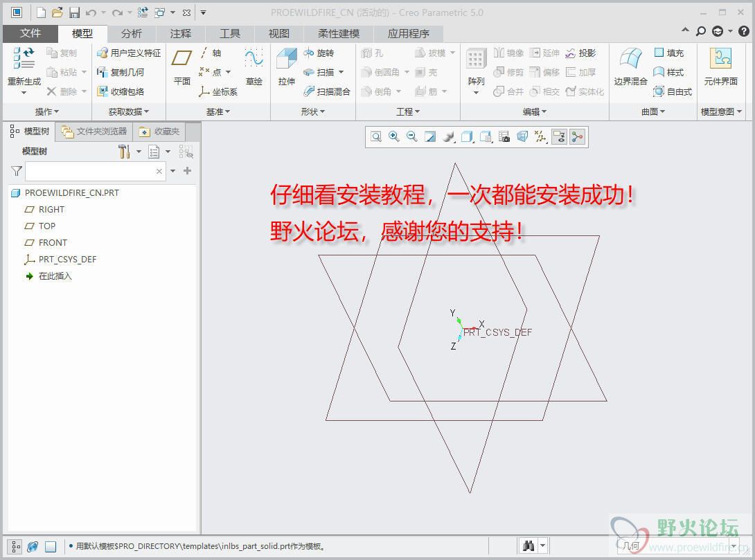
Task: Click the Zoom In magnifier icon
Action: coord(394,137)
